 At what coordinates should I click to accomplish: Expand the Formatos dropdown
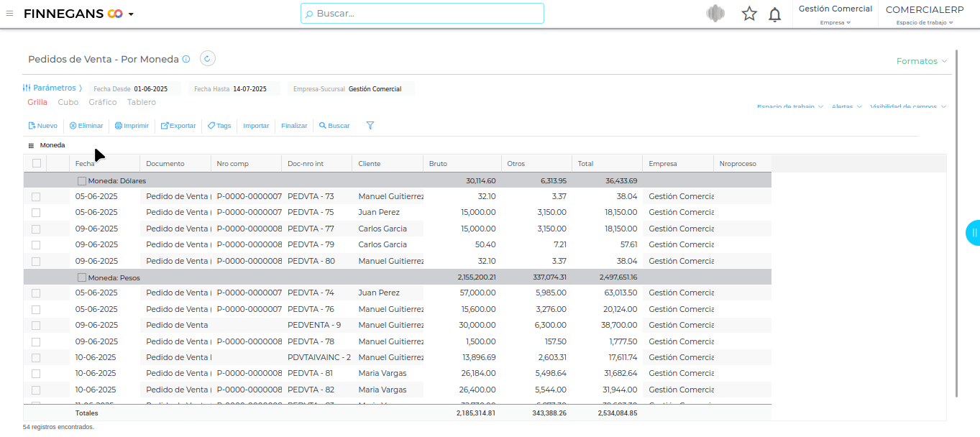coord(921,61)
